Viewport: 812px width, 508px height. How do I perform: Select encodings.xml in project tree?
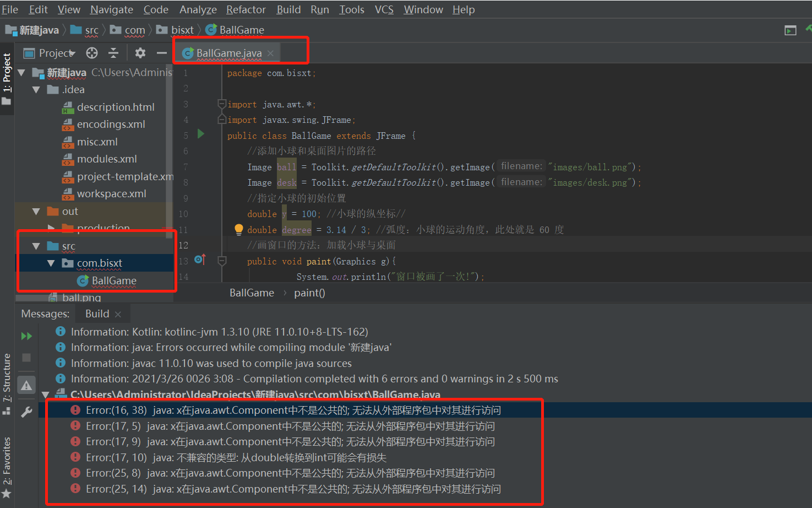pos(103,124)
